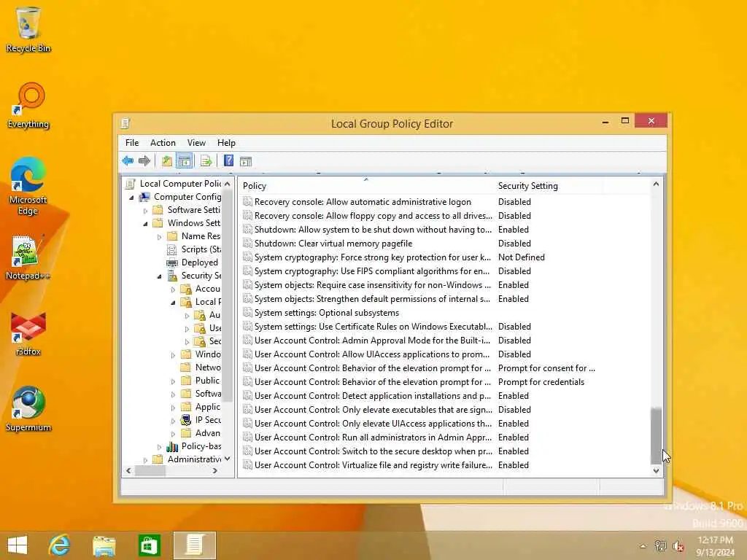Viewport: 747px width, 560px height.
Task: Click the IP Security tree node icon
Action: pos(186,420)
